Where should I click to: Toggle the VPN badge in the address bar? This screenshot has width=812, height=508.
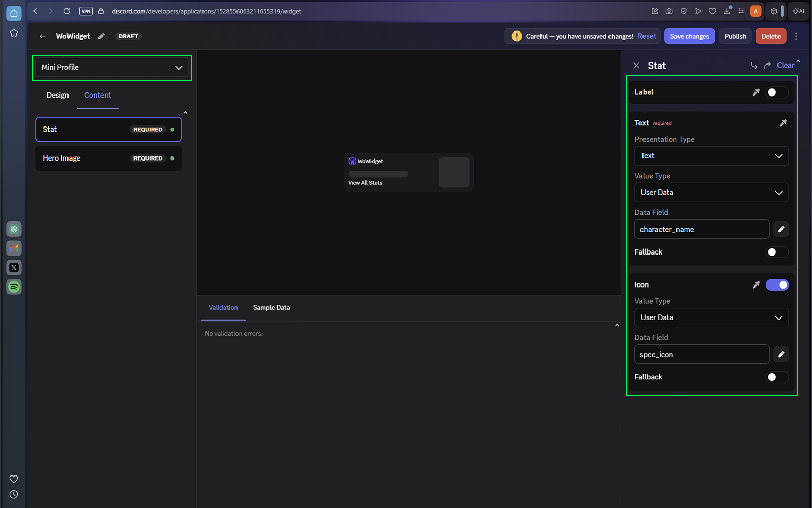86,11
